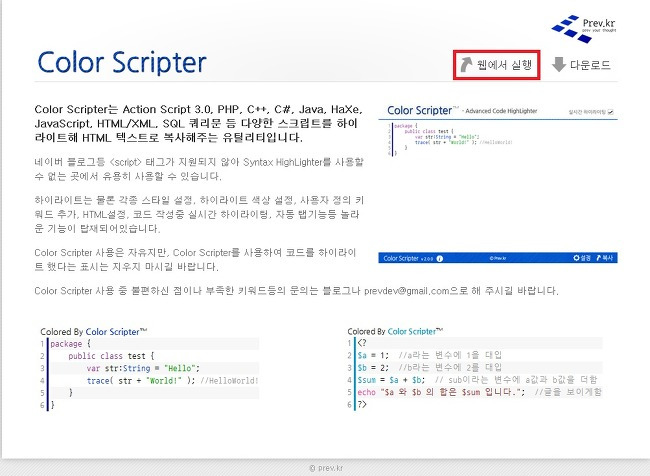Click the code line "public class test {"
Screen dimensions: 650x476
[x=111, y=356]
